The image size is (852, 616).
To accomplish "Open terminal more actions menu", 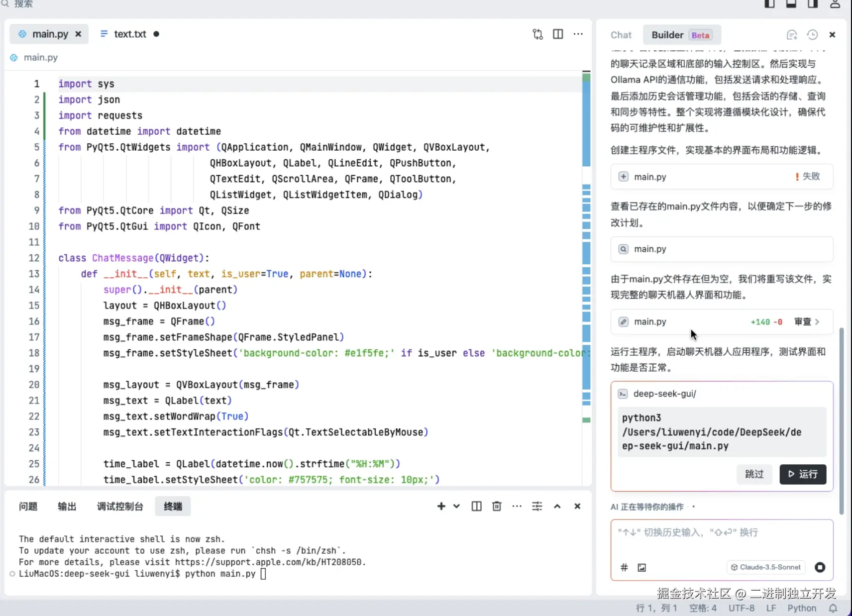I will 517,507.
